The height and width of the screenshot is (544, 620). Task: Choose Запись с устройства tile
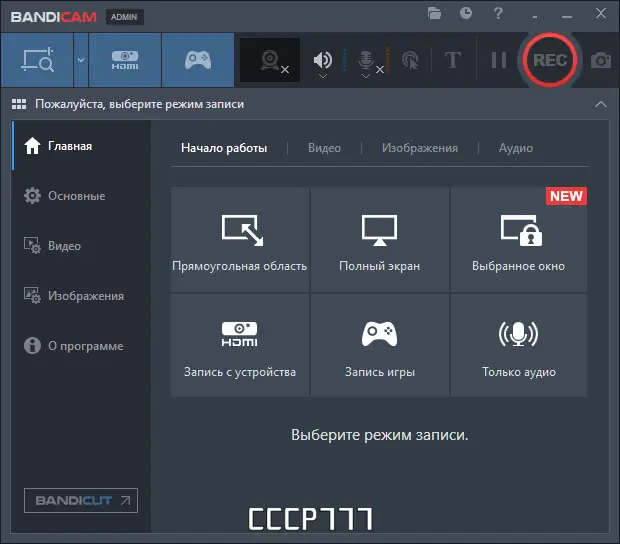(x=240, y=345)
